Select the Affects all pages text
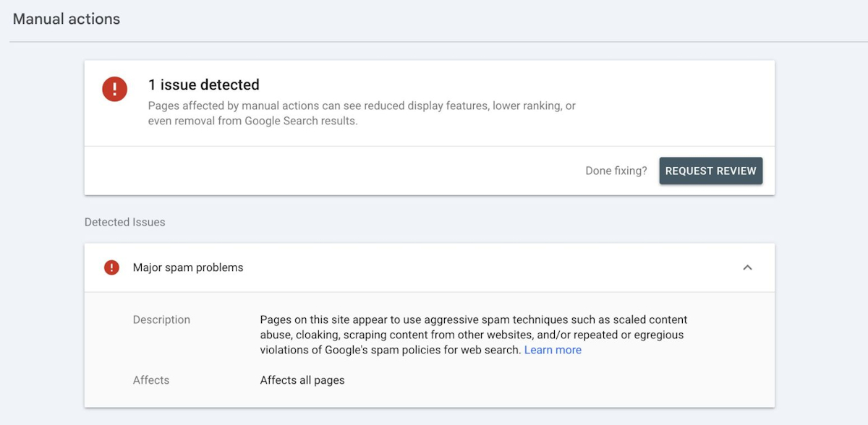 302,379
